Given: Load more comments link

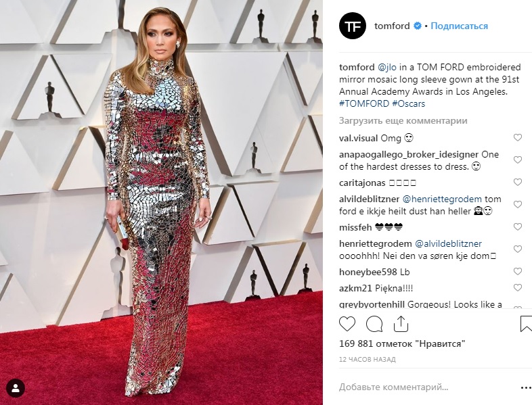Looking at the screenshot, I should point(403,120).
